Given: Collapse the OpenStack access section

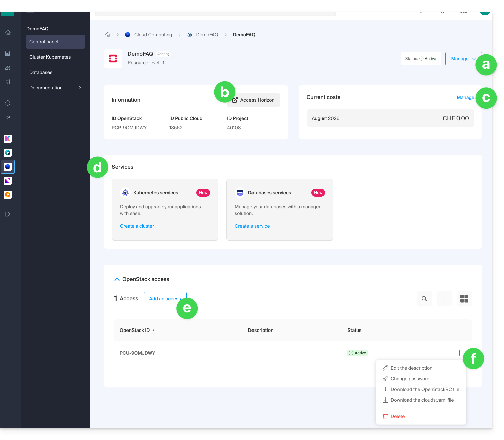Looking at the screenshot, I should point(117,279).
